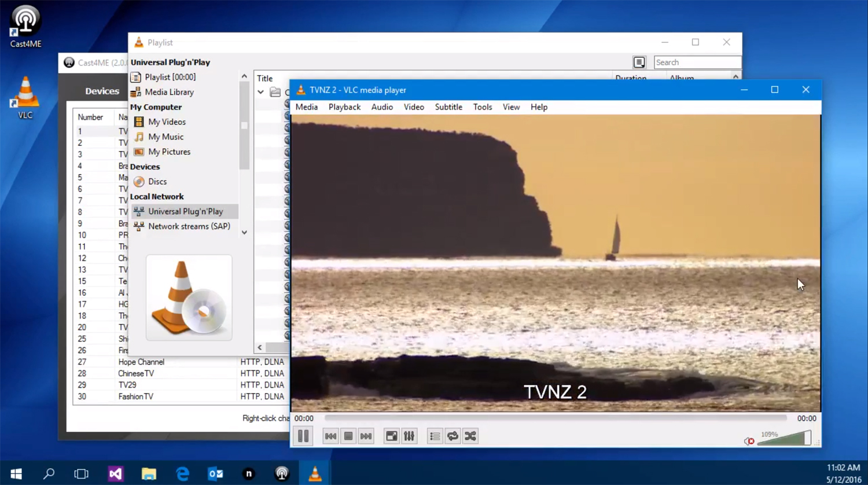
Task: Toggle the playlist view button
Action: coord(435,436)
